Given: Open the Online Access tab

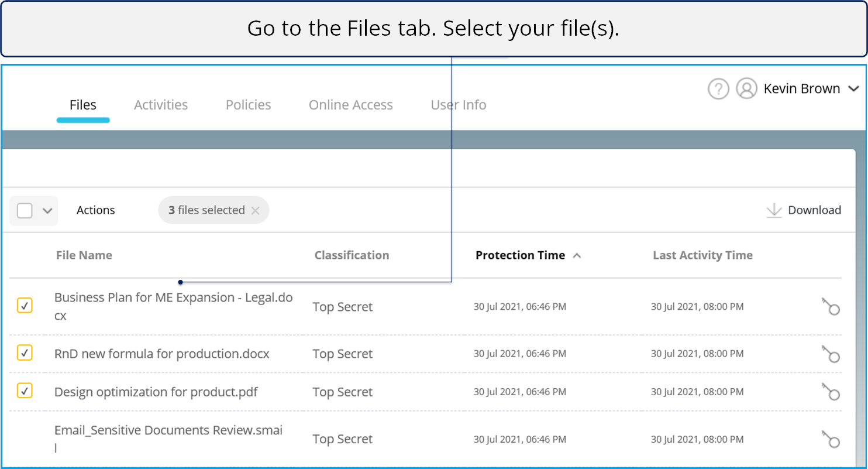Looking at the screenshot, I should pos(350,105).
